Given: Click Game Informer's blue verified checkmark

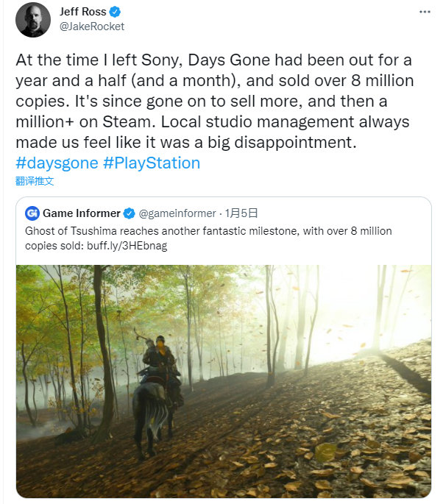Looking at the screenshot, I should click(130, 213).
